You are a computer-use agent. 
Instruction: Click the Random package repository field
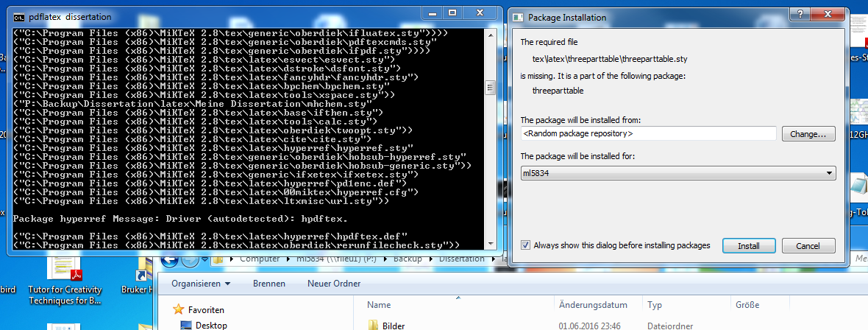pyautogui.click(x=648, y=133)
